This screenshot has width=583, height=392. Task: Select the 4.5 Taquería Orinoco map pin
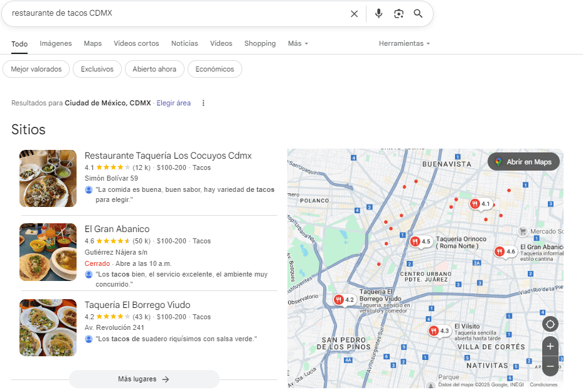421,242
